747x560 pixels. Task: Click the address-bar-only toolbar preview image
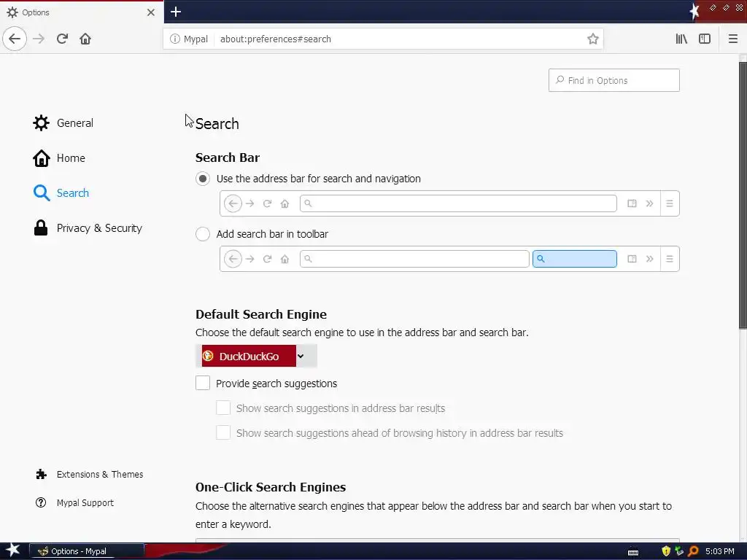point(449,203)
